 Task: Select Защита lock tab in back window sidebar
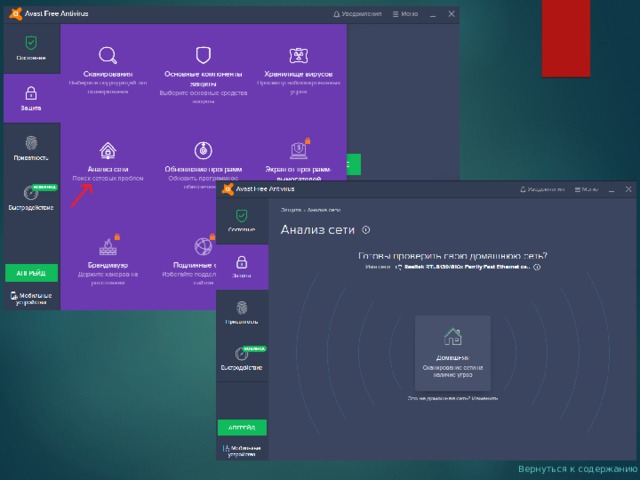pos(31,98)
